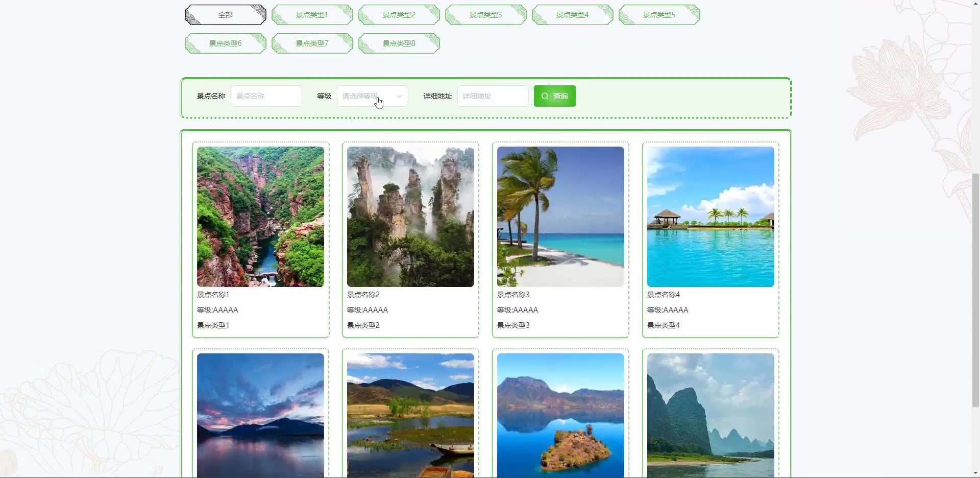Viewport: 980px width, 478px height.
Task: Switch to 景点类型1 tab
Action: point(312,15)
